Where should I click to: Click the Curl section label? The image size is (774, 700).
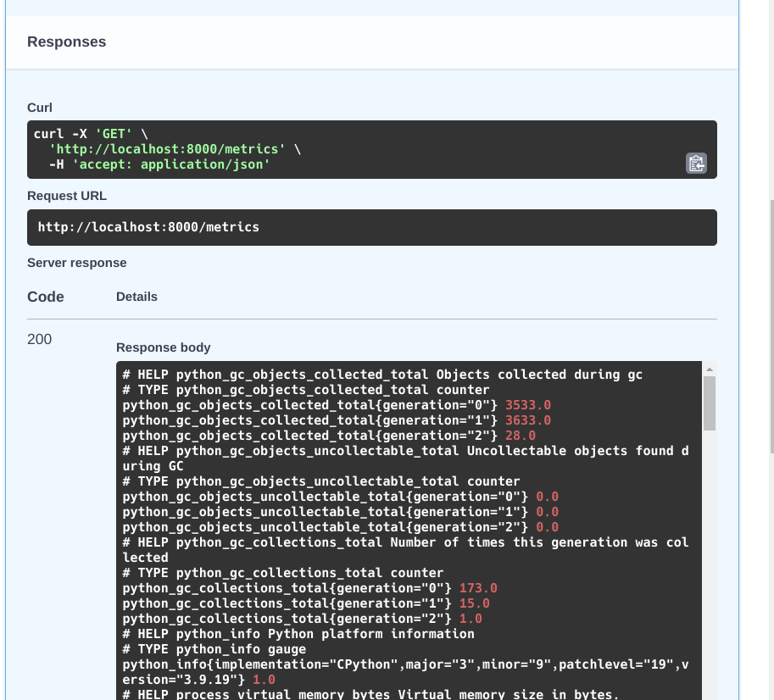pyautogui.click(x=40, y=108)
